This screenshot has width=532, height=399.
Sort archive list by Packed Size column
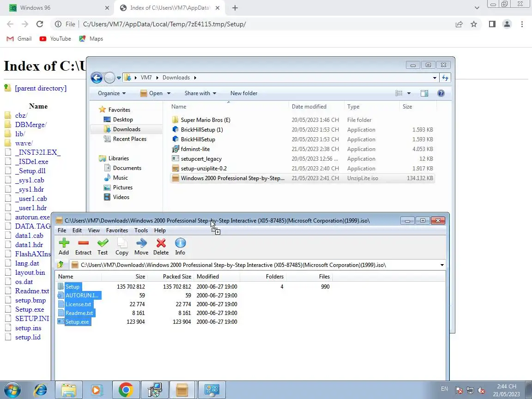point(177,277)
